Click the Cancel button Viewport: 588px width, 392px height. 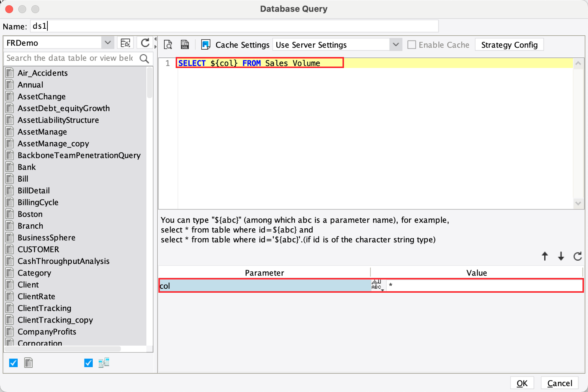(560, 383)
